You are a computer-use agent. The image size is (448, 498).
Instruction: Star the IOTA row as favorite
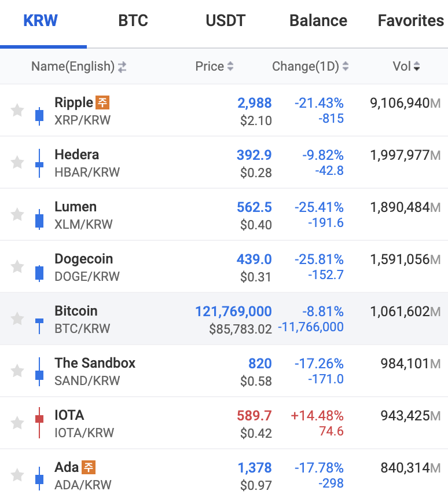[x=17, y=423]
